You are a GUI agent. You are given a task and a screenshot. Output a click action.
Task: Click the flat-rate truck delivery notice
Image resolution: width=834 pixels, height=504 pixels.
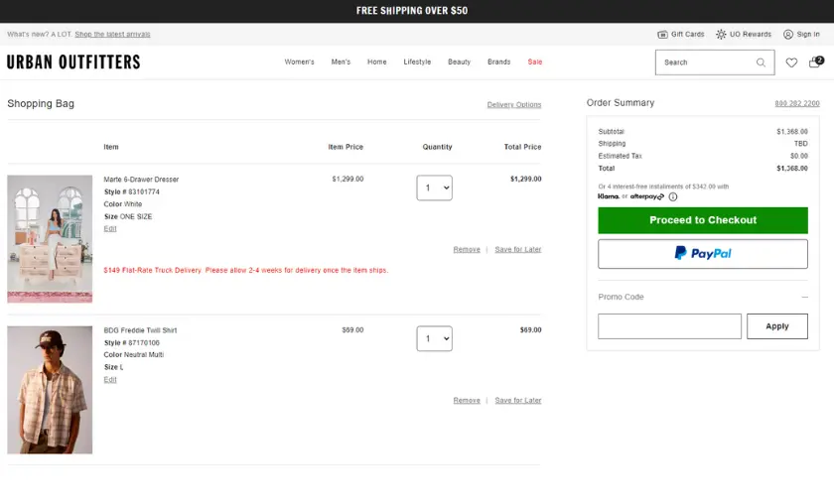246,271
